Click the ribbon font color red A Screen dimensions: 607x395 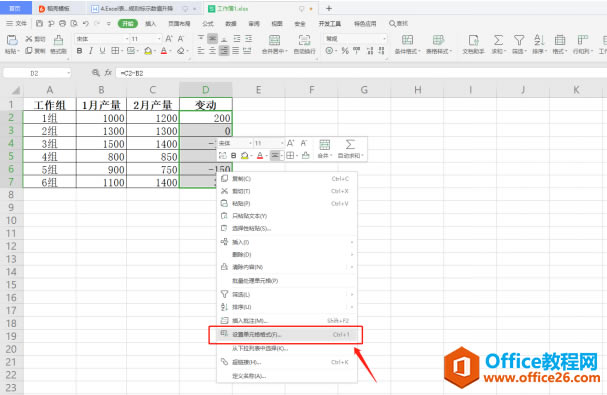[x=164, y=51]
